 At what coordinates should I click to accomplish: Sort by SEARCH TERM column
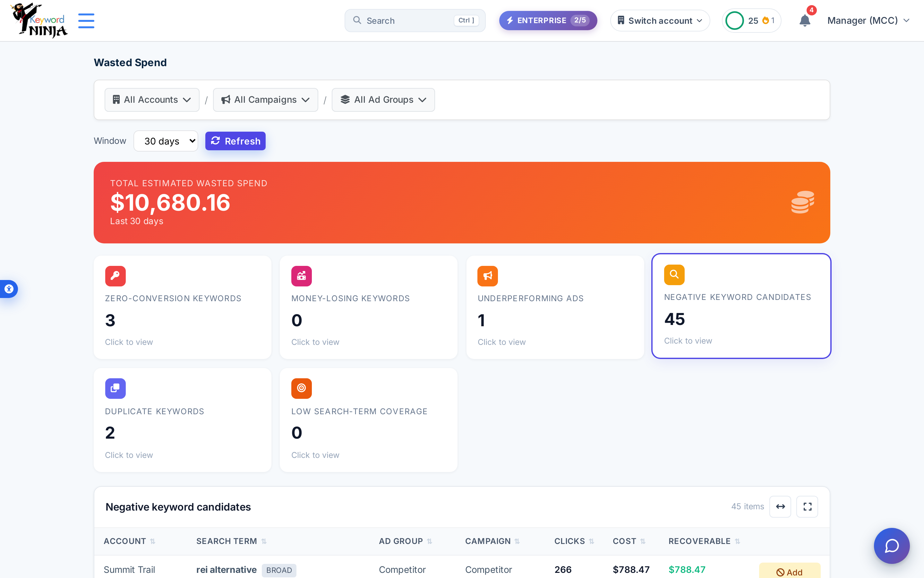pos(231,541)
